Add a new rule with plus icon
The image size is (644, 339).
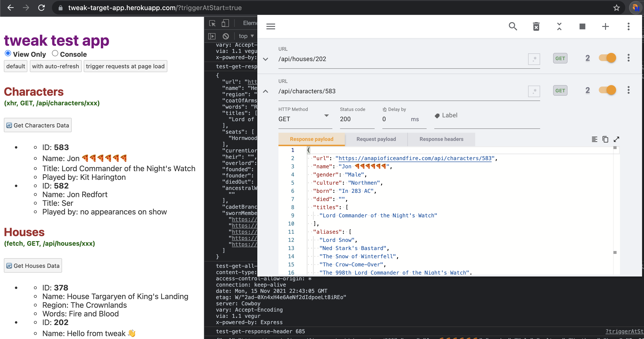(x=605, y=26)
